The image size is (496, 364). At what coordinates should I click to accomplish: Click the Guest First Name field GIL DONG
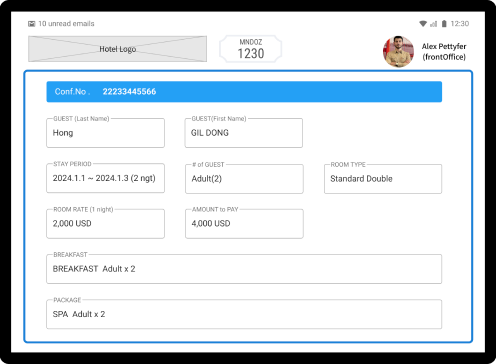(244, 133)
